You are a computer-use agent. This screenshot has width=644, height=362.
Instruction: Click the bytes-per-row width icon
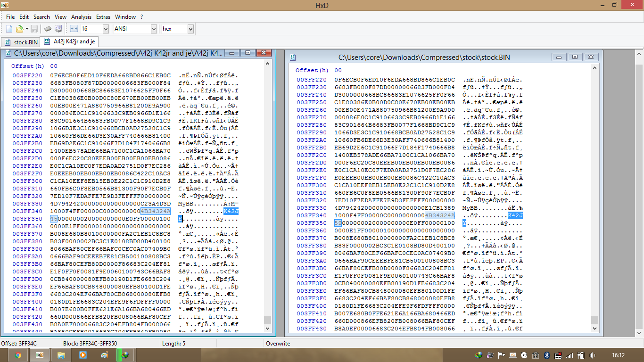coord(73,29)
